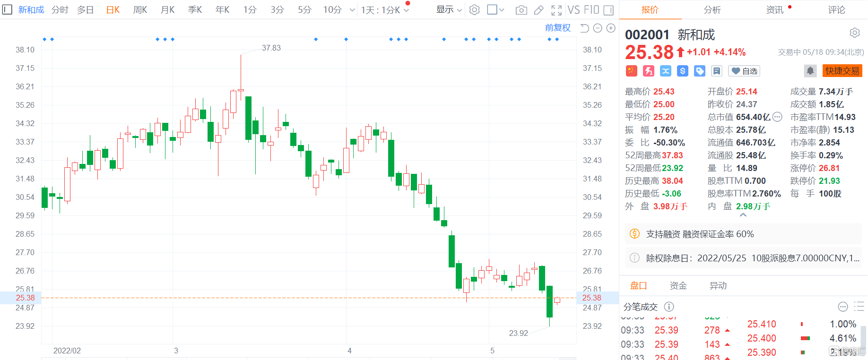Click the screenshot camera icon
Image resolution: width=868 pixels, height=360 pixels.
(x=521, y=10)
